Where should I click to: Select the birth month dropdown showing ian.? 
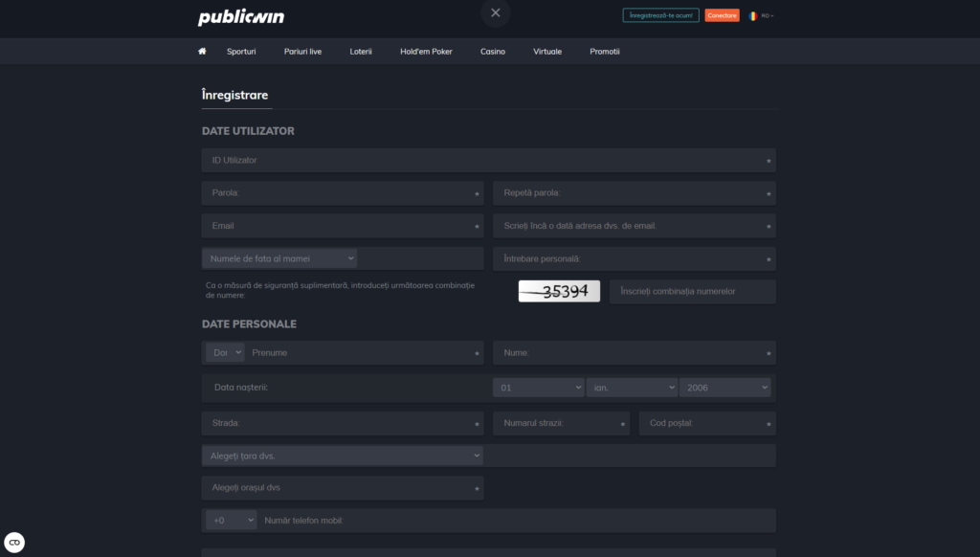click(x=632, y=388)
